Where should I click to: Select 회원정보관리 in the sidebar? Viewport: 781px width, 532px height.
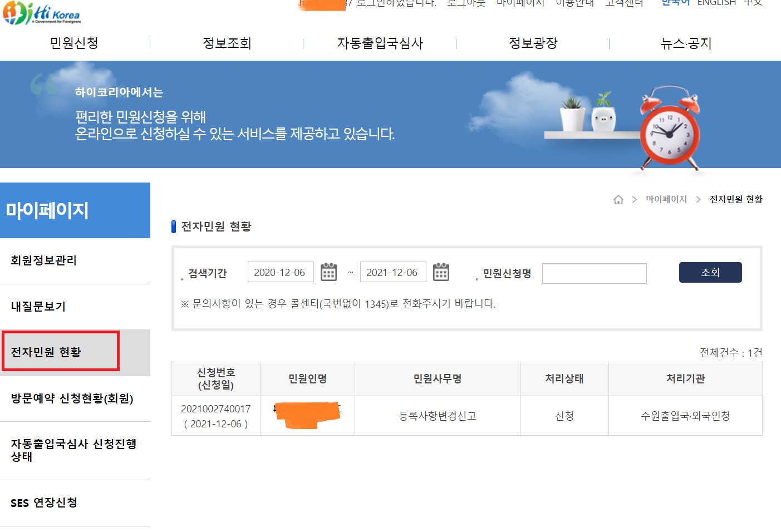44,260
